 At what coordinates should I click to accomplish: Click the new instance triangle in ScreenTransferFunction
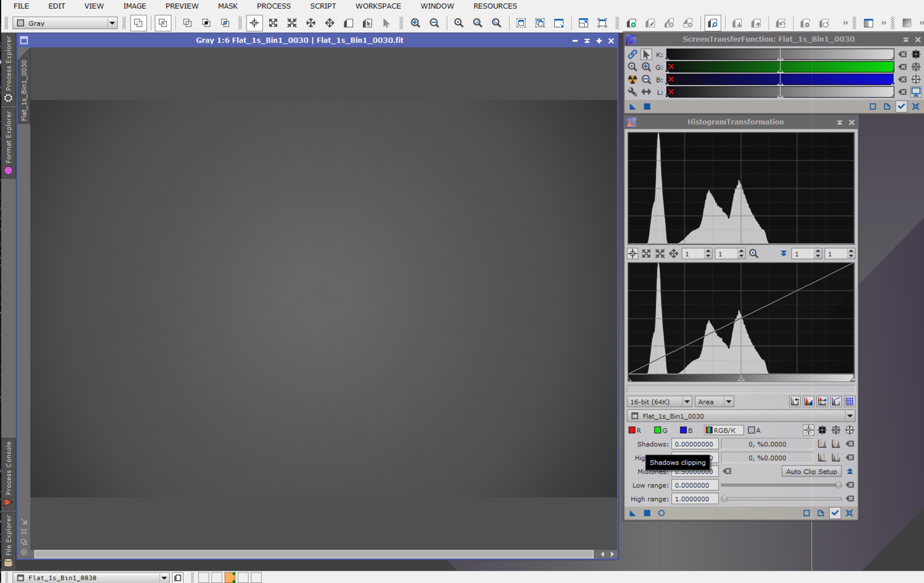click(x=633, y=107)
